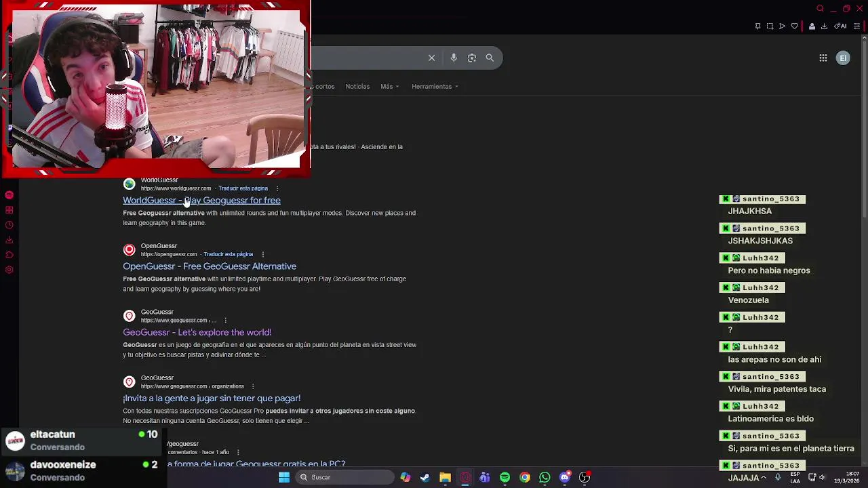Open Easy Setup sliders icon
The image size is (868, 488).
tap(856, 26)
